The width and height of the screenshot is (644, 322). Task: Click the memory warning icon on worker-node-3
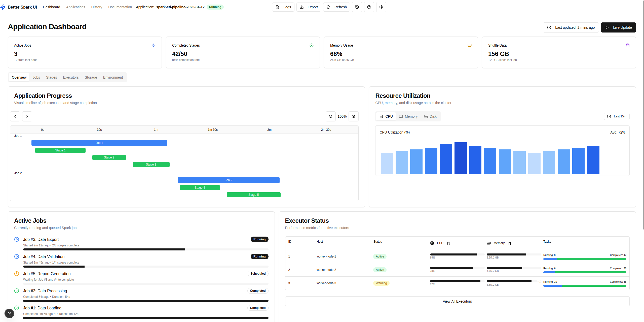[540, 281]
